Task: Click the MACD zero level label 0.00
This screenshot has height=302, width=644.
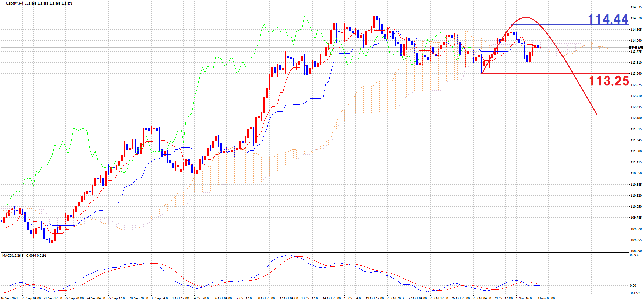Action: click(x=633, y=286)
